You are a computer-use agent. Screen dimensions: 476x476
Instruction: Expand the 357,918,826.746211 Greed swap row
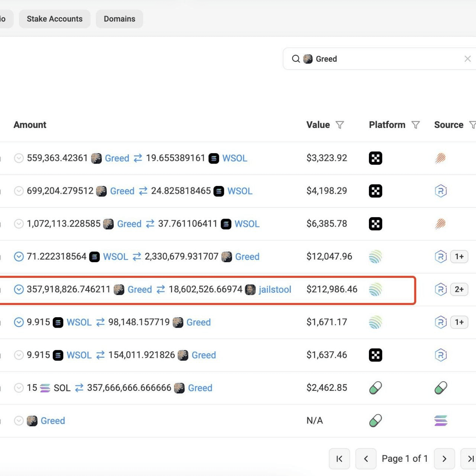19,289
